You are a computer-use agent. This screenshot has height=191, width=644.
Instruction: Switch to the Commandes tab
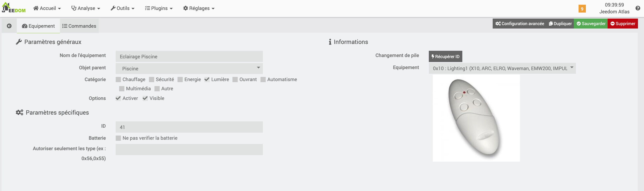click(79, 26)
